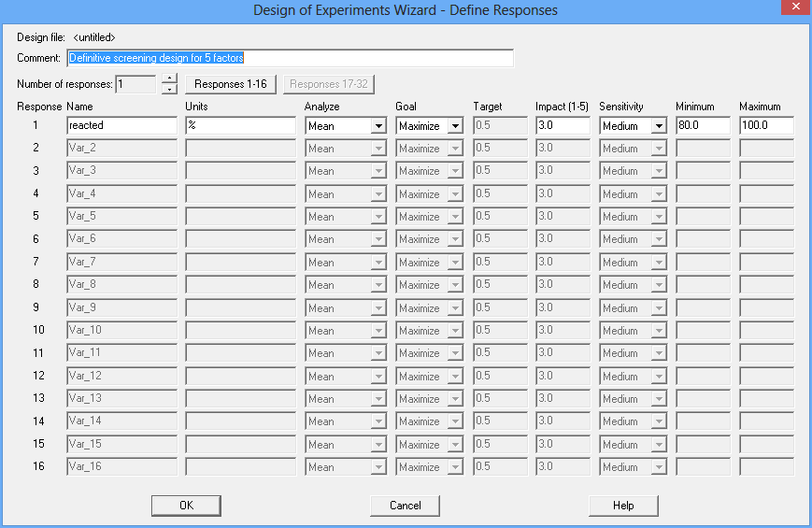The width and height of the screenshot is (812, 528).
Task: Click the Responses 17-32 button
Action: (328, 84)
